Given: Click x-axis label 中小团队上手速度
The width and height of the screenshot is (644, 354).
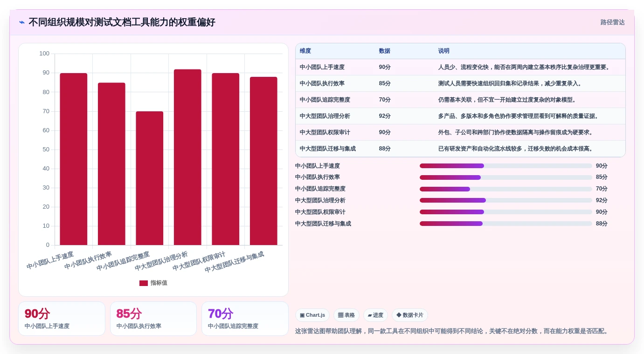Looking at the screenshot, I should tap(50, 260).
